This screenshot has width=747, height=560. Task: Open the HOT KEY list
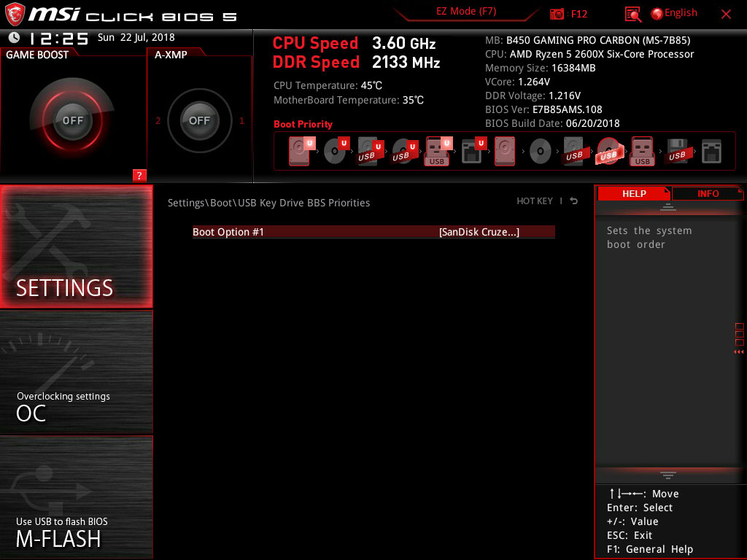[x=535, y=201]
